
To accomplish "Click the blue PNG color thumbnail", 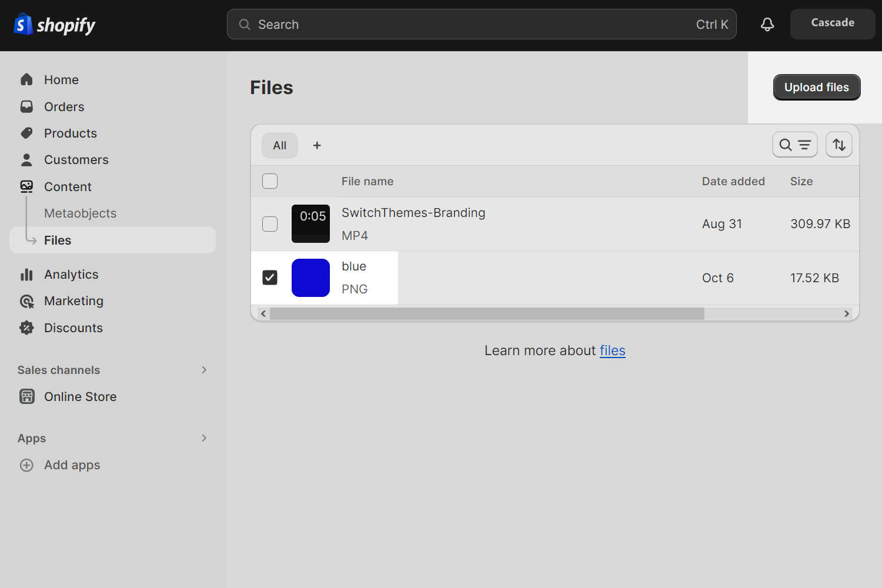I will tap(310, 278).
